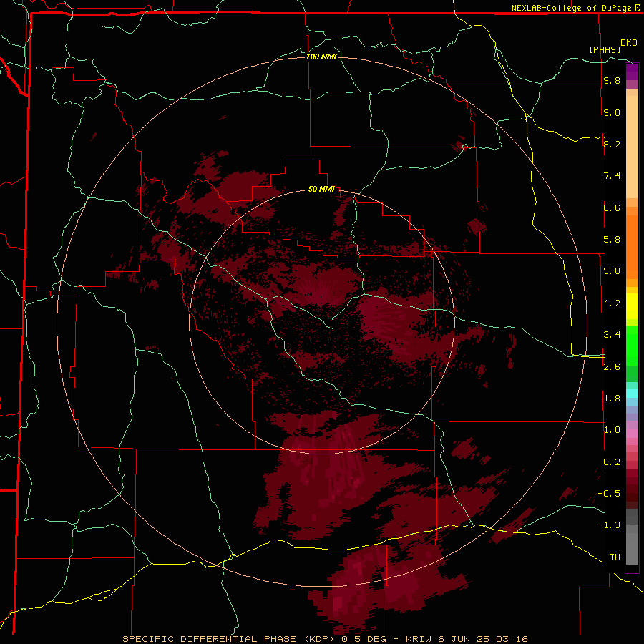
Task: Click the 6.6 scale value
Action: point(612,208)
